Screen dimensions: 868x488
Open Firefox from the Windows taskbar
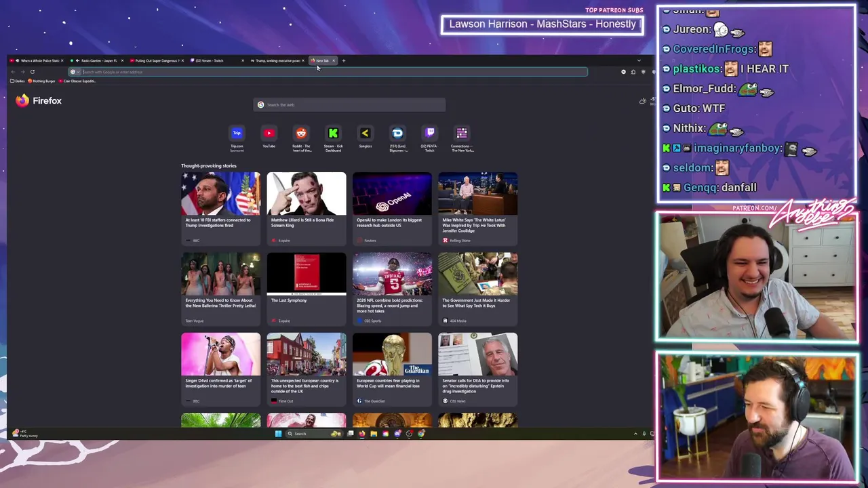[x=362, y=434]
